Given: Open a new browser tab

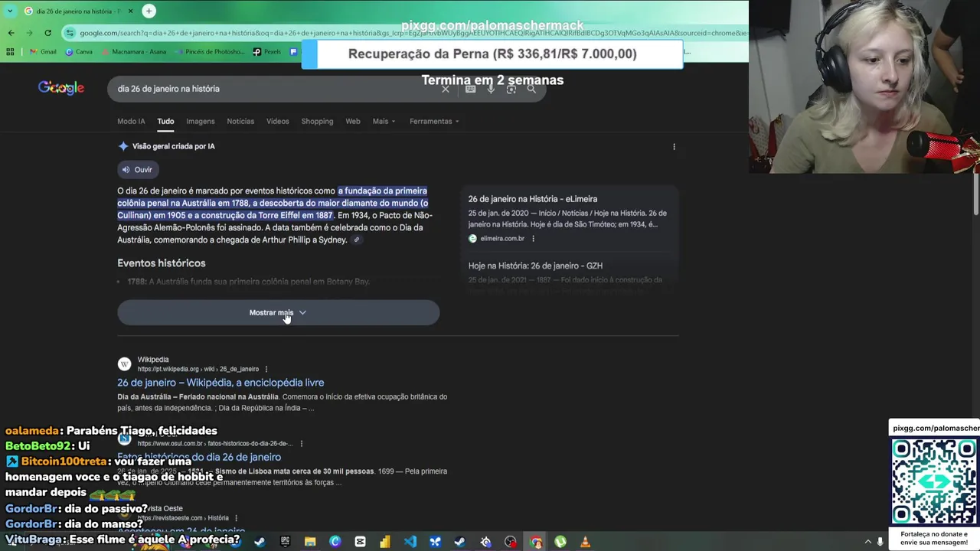Looking at the screenshot, I should click(149, 11).
